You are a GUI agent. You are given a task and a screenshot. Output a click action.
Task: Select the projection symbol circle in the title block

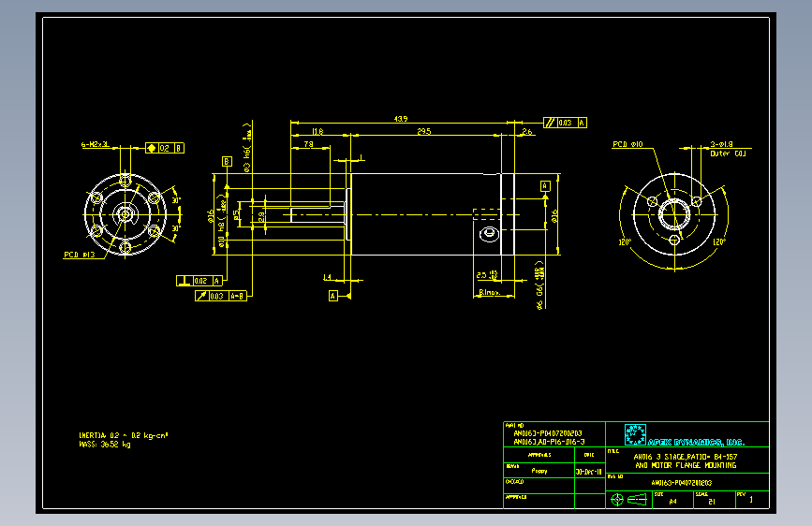point(617,500)
